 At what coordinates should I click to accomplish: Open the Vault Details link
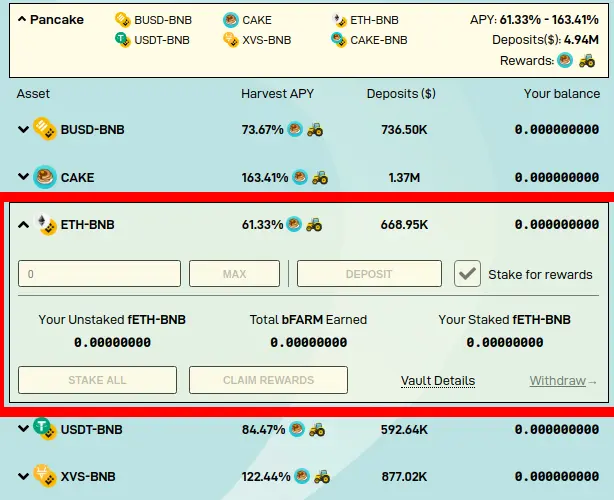click(438, 381)
